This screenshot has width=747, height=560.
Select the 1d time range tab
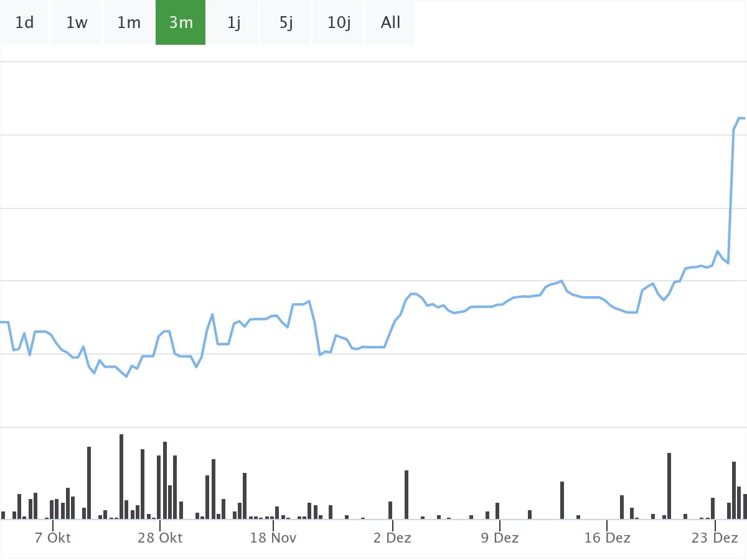click(x=24, y=23)
